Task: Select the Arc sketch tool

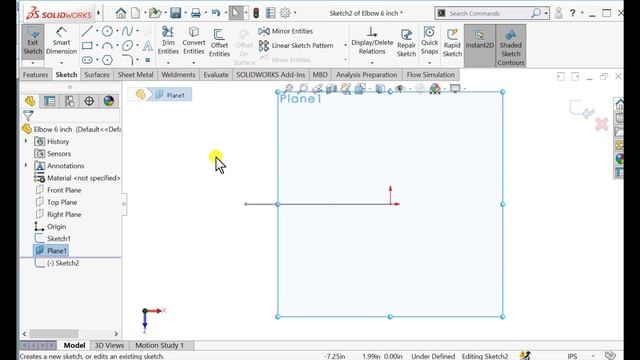Action: (x=107, y=46)
